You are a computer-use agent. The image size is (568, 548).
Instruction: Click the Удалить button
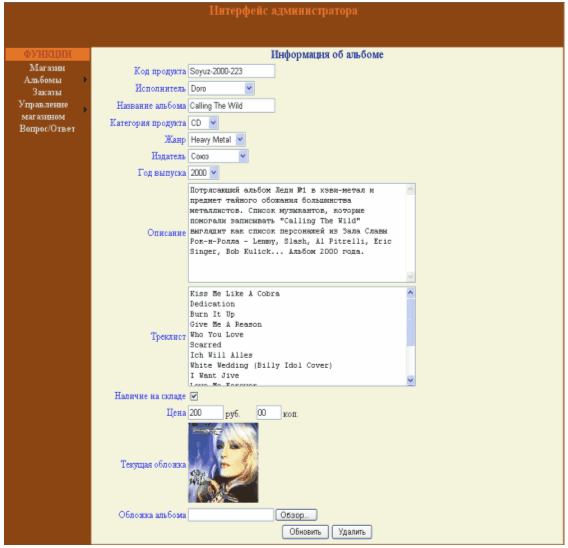pos(352,532)
